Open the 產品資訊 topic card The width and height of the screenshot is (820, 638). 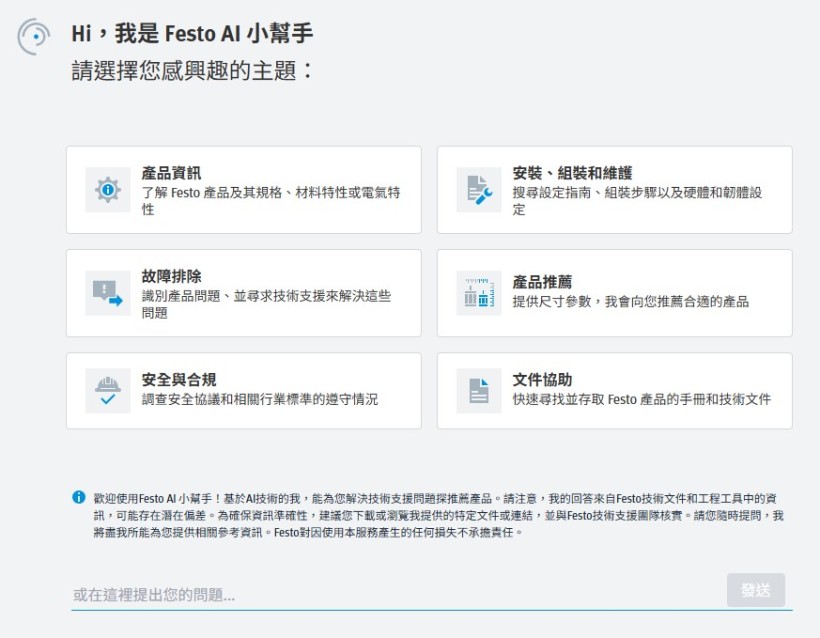point(243,189)
